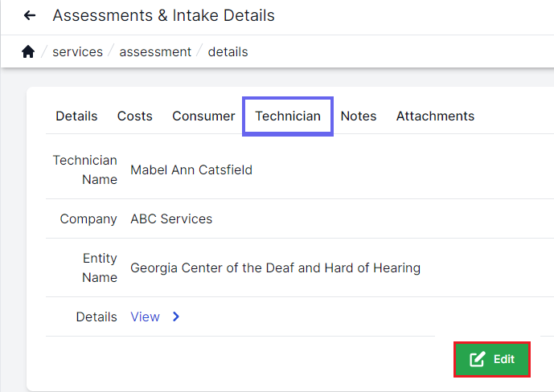Click Georgia Center of the Deaf text

click(x=276, y=267)
